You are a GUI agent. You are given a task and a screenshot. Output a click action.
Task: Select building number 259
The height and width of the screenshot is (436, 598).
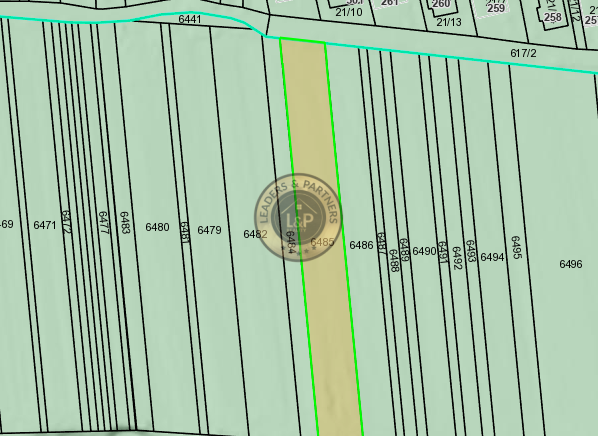click(496, 8)
